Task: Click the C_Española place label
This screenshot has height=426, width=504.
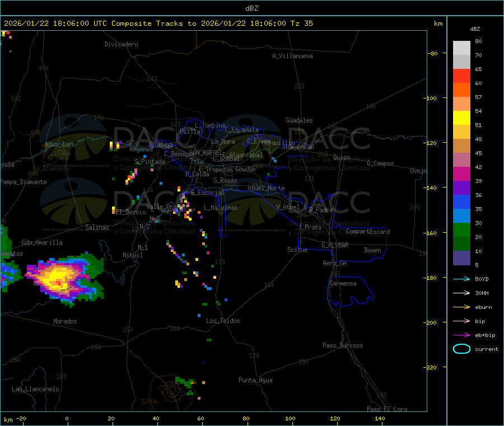Action: click(242, 130)
